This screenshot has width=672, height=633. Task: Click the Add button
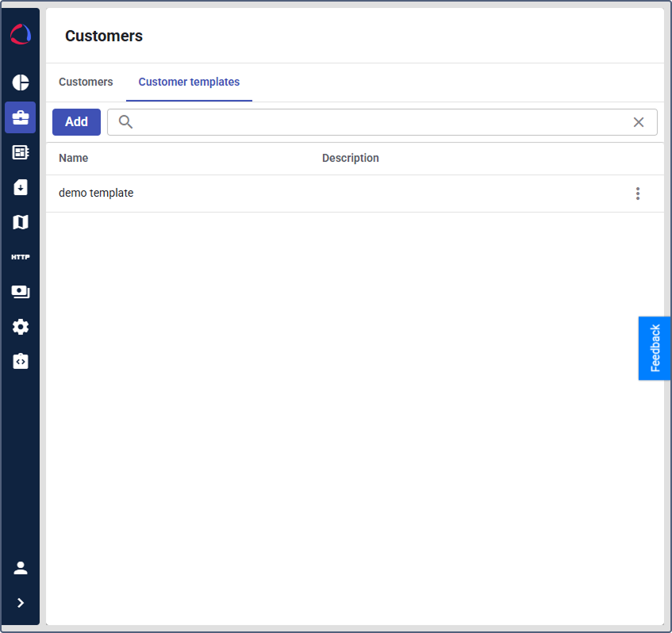tap(76, 121)
